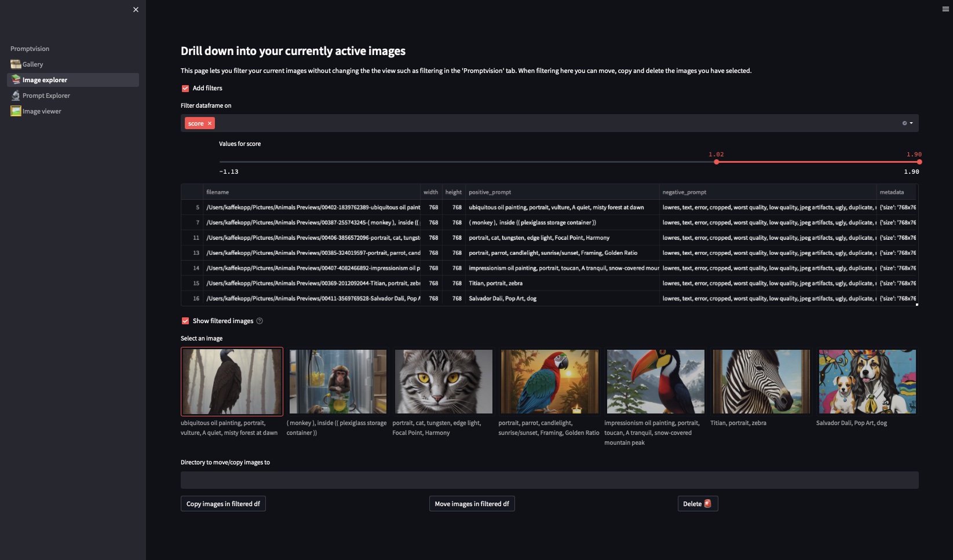
Task: Click the Image viewer picture-frame icon
Action: pyautogui.click(x=14, y=111)
